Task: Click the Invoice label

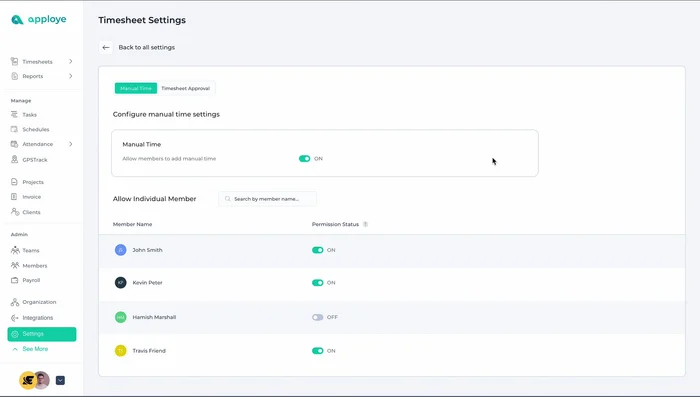Action: 32,196
